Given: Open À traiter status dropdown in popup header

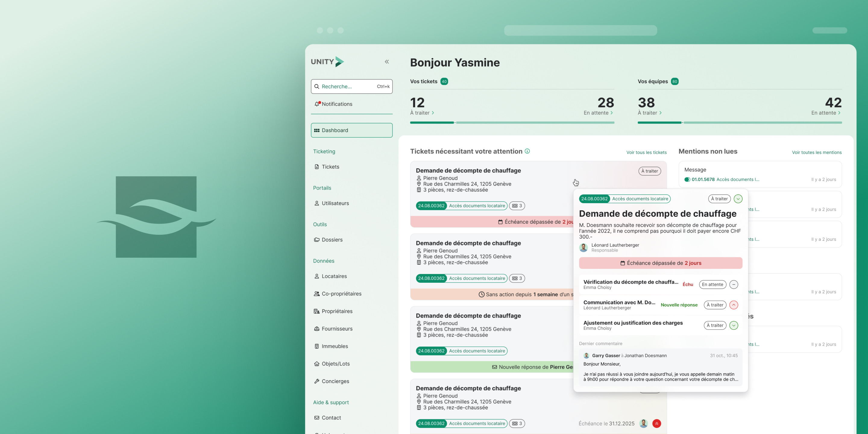Looking at the screenshot, I should coord(719,199).
